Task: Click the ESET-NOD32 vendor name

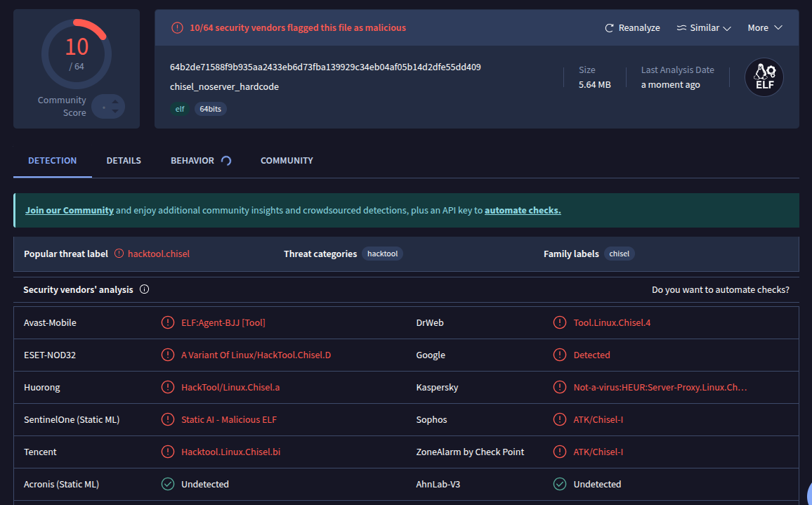Action: 50,355
